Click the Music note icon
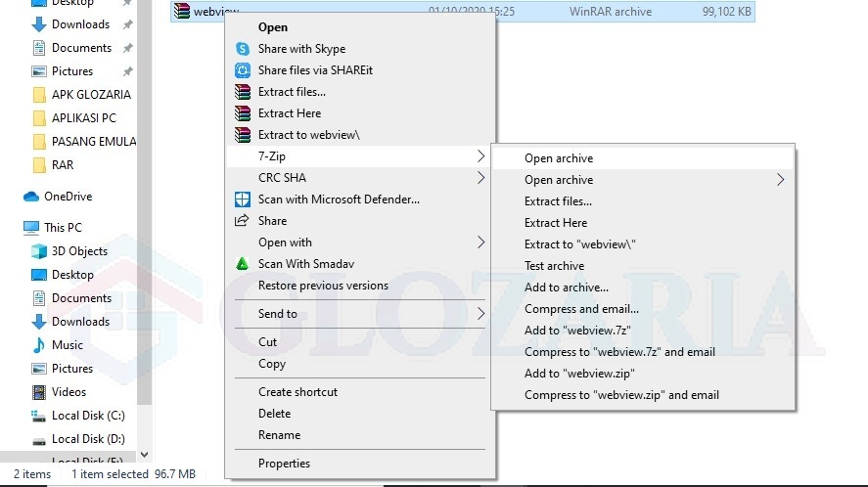 coord(39,345)
